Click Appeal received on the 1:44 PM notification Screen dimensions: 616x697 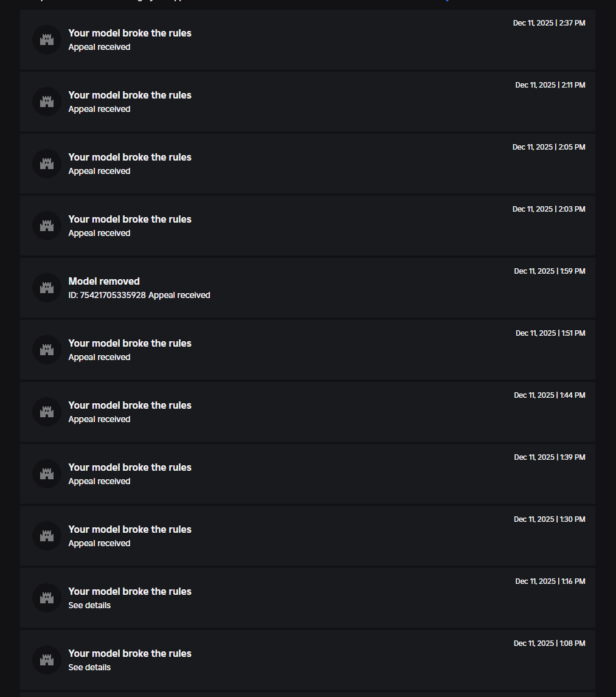click(99, 419)
